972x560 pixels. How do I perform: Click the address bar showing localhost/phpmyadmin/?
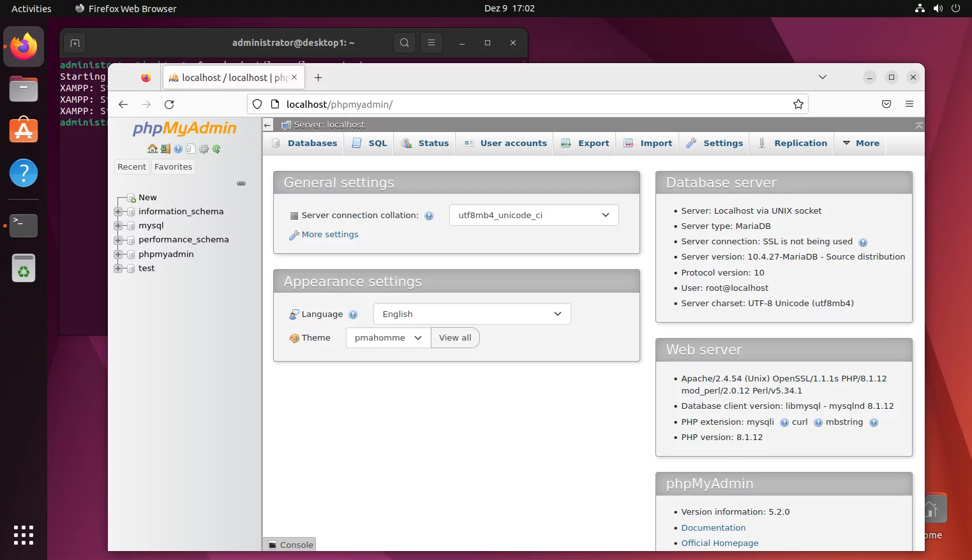[527, 104]
